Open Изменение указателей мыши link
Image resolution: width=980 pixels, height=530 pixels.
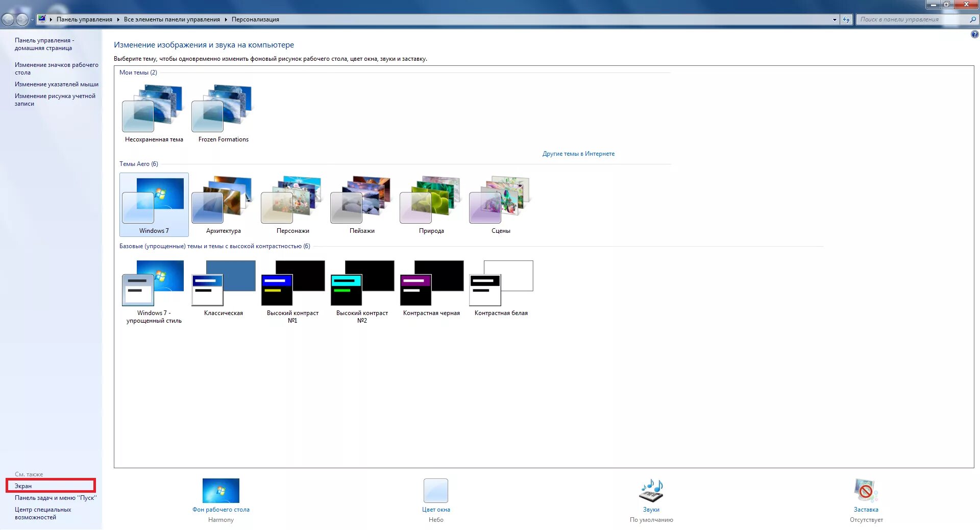[x=56, y=84]
